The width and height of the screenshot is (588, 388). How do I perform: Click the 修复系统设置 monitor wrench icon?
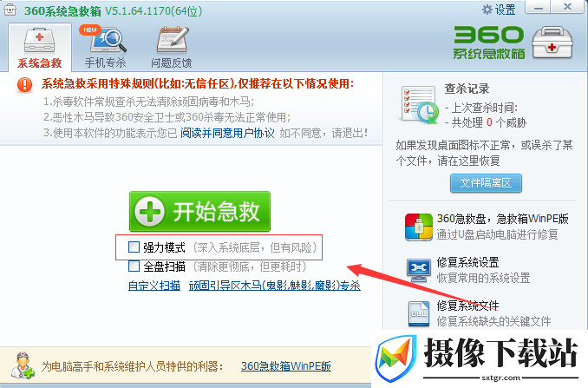(419, 270)
